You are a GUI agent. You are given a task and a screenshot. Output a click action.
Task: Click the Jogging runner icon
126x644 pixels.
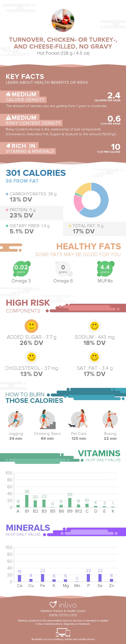pos(16,419)
